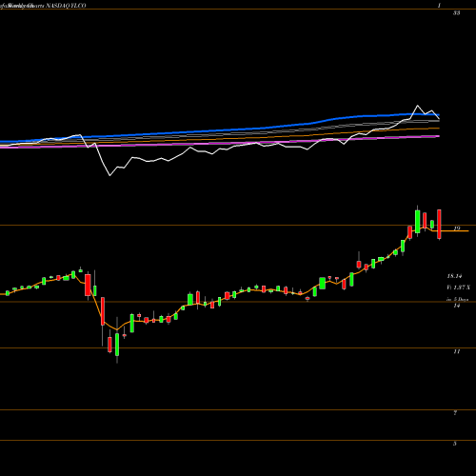Click the 33 price axis label
476x476 pixels.
pyautogui.click(x=456, y=13)
